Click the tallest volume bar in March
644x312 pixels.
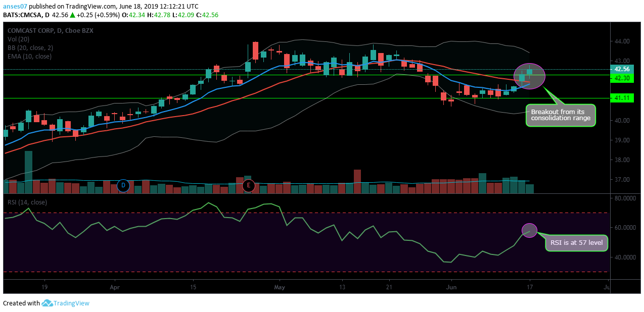pyautogui.click(x=28, y=172)
